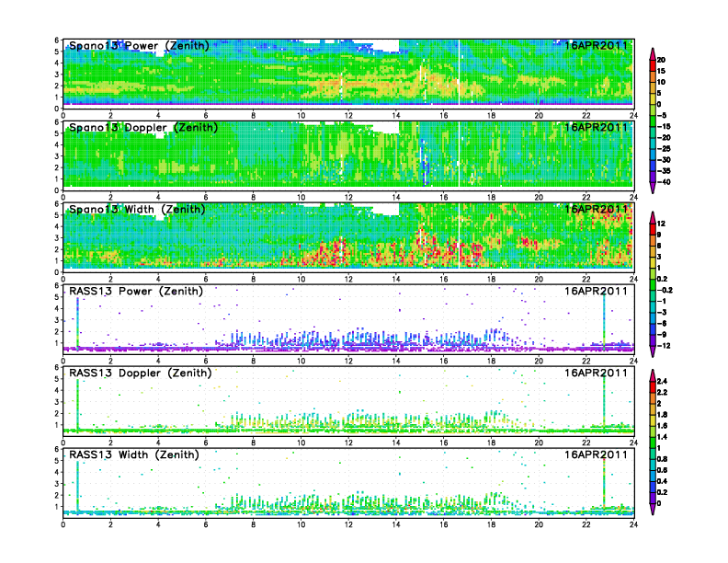Click the 'RASS13 Doppler (Zenith)' panel title
Viewport: 728px width, 563px height.
[141, 373]
